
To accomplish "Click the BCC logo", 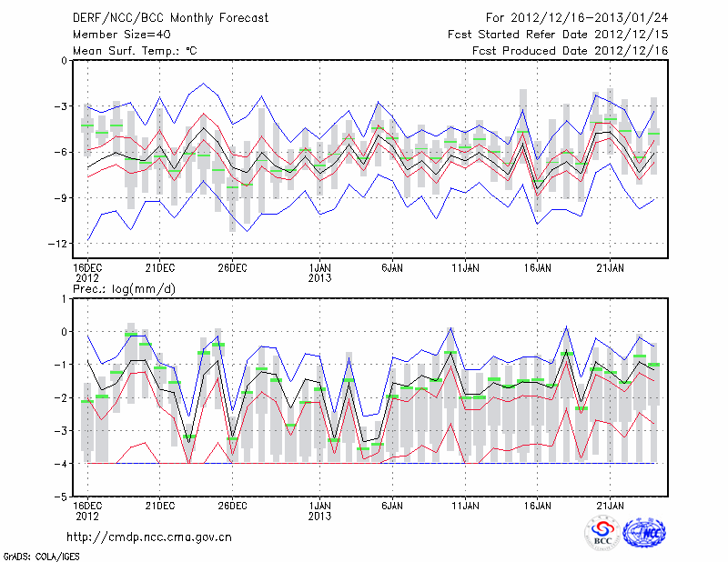I will tap(602, 534).
